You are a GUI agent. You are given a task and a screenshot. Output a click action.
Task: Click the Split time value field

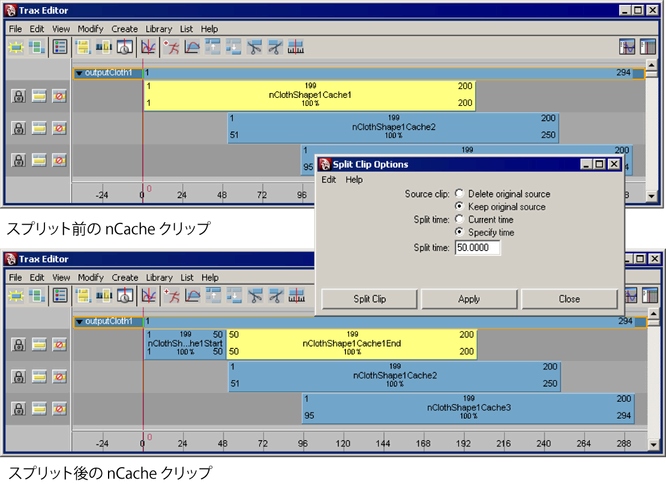(x=477, y=247)
